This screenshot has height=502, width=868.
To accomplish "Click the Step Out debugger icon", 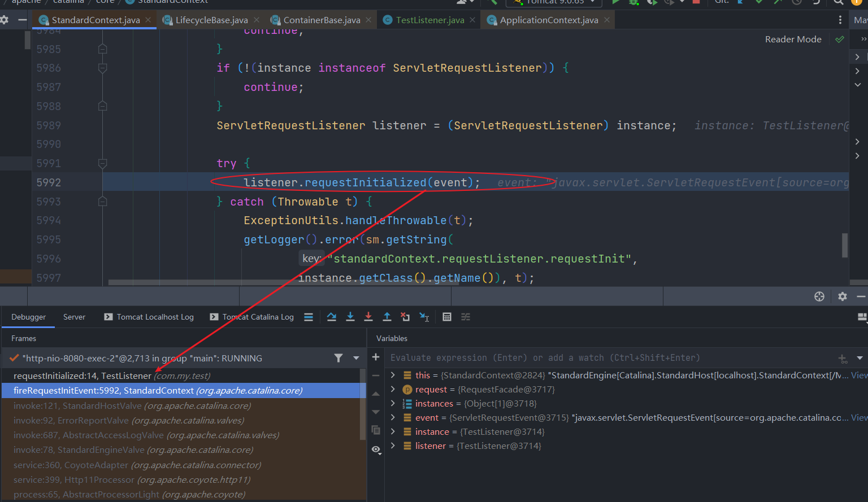I will (387, 317).
